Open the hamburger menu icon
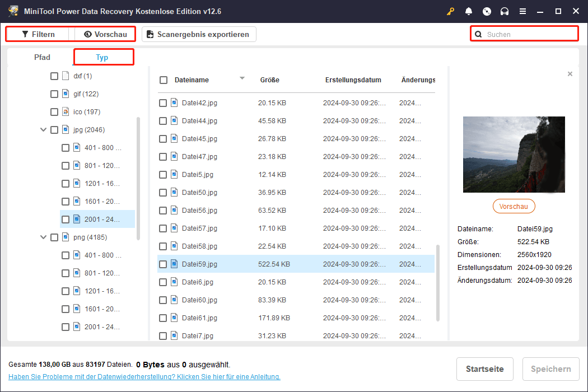 (x=522, y=11)
